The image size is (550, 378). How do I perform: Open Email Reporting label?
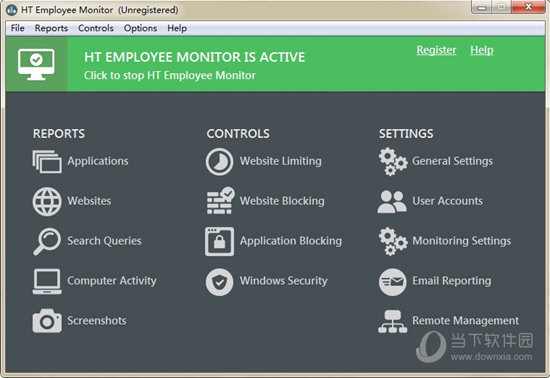(452, 281)
